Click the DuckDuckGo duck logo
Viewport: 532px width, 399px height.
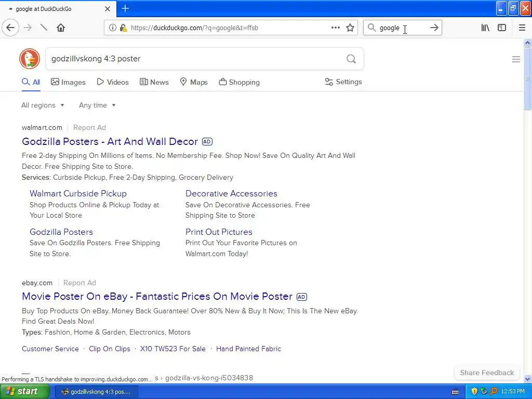[x=30, y=59]
